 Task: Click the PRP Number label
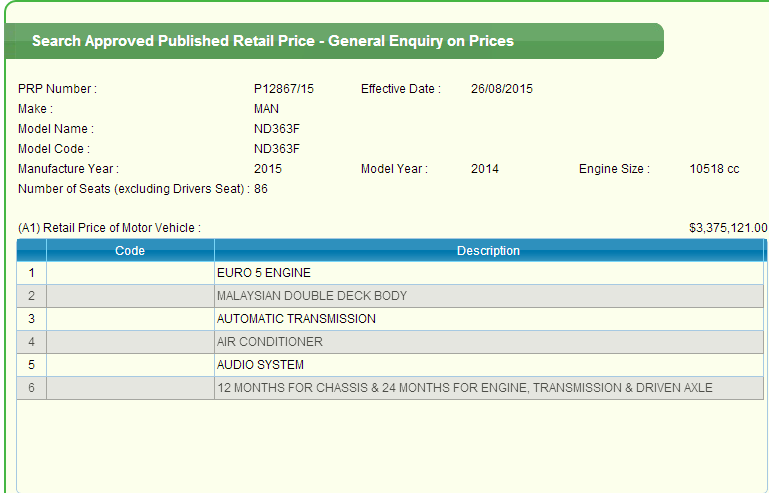(57, 89)
